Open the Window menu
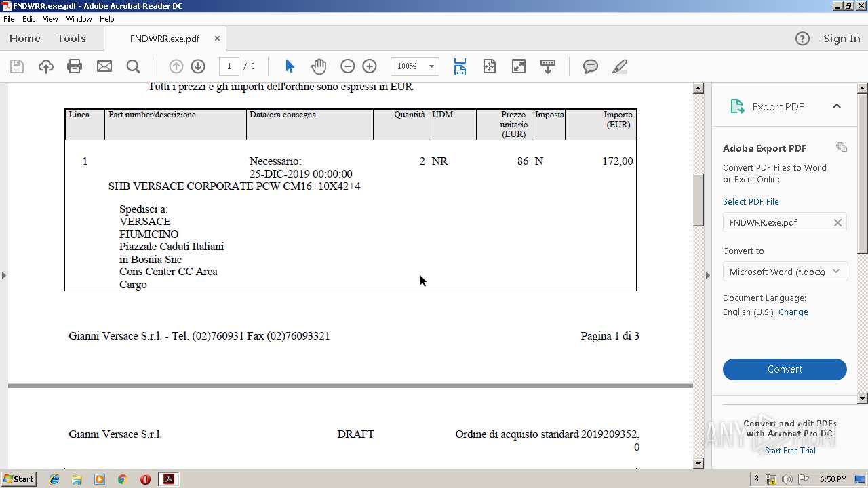 79,19
